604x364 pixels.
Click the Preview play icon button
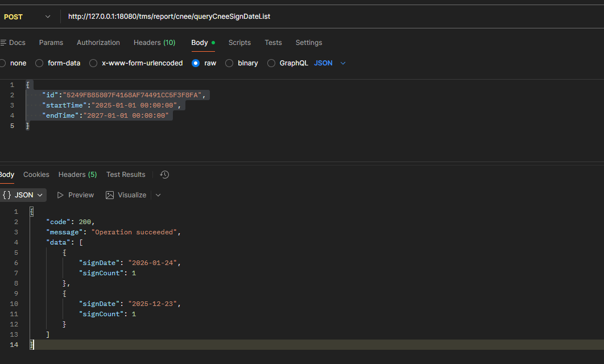pyautogui.click(x=60, y=195)
